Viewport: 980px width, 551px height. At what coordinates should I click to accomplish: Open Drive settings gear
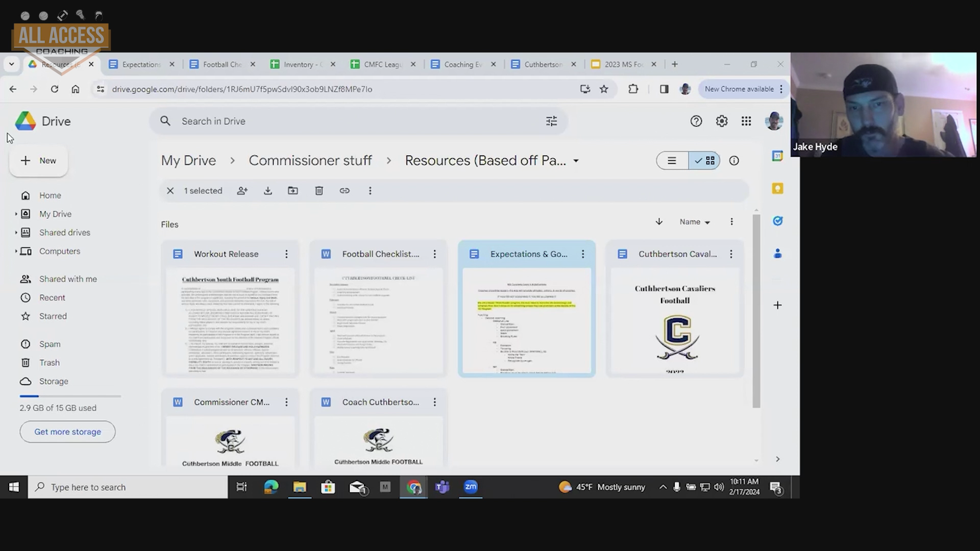click(722, 121)
